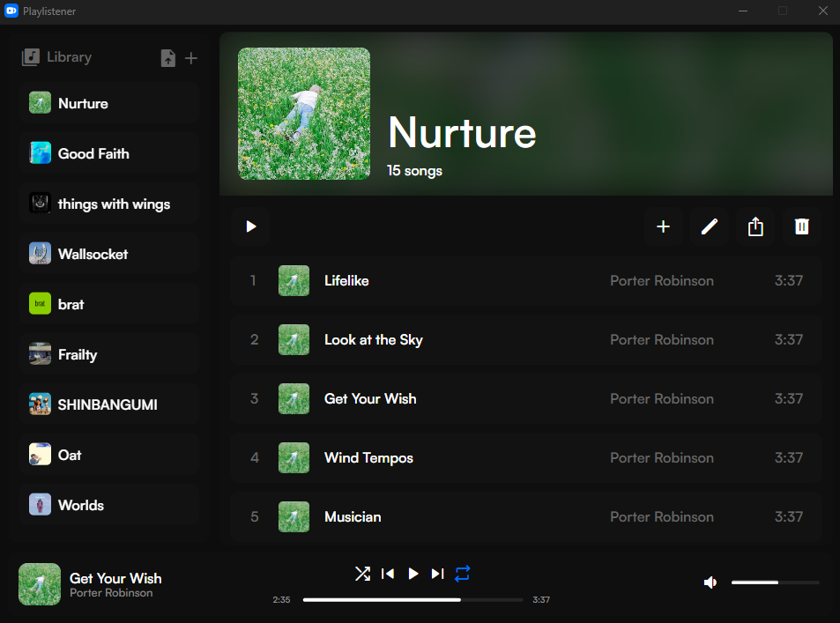Play the song Look at the Sky
Screen dimensions: 840x623
[x=374, y=339]
